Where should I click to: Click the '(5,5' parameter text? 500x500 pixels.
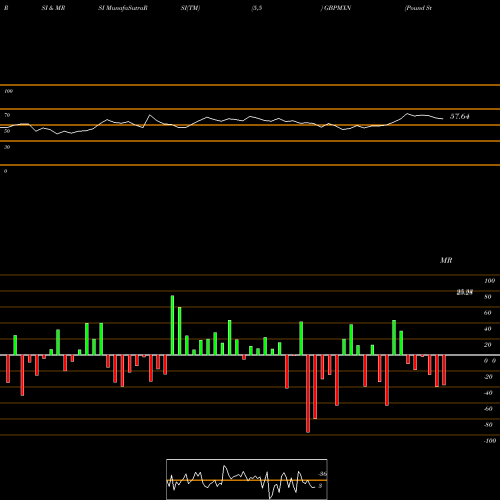click(x=257, y=8)
